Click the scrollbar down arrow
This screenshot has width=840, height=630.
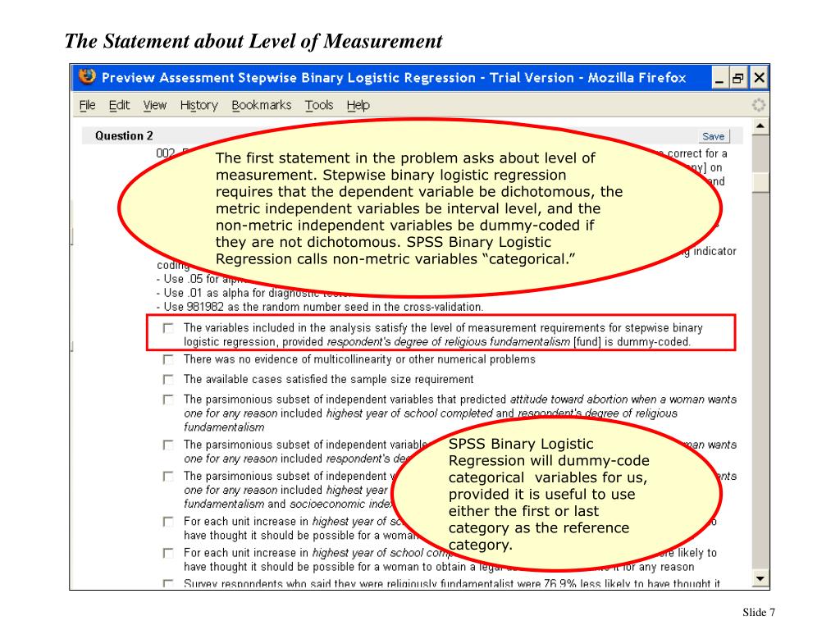(760, 578)
